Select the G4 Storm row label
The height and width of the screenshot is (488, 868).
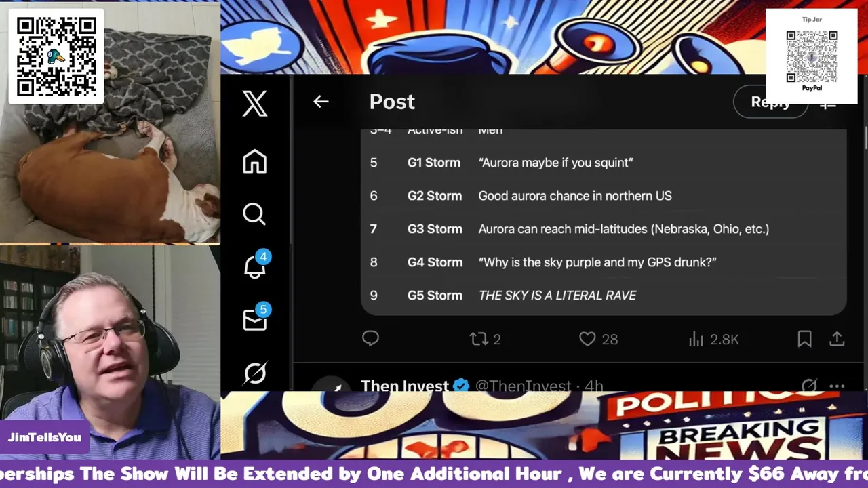(435, 262)
